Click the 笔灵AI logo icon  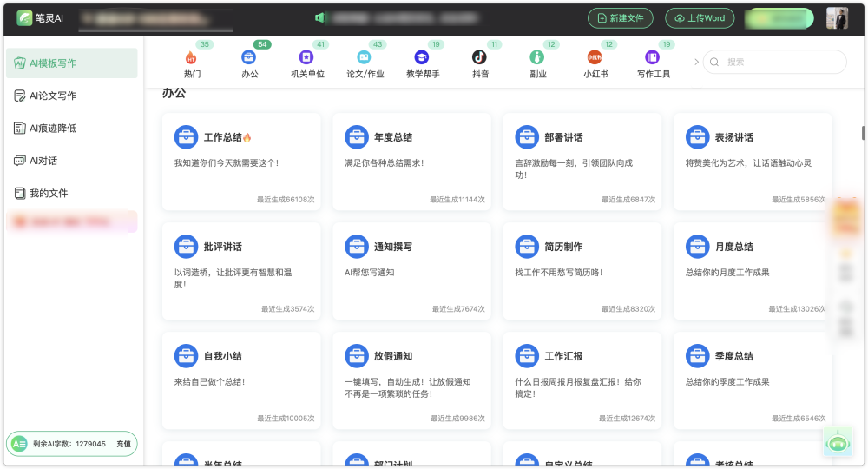pos(24,18)
